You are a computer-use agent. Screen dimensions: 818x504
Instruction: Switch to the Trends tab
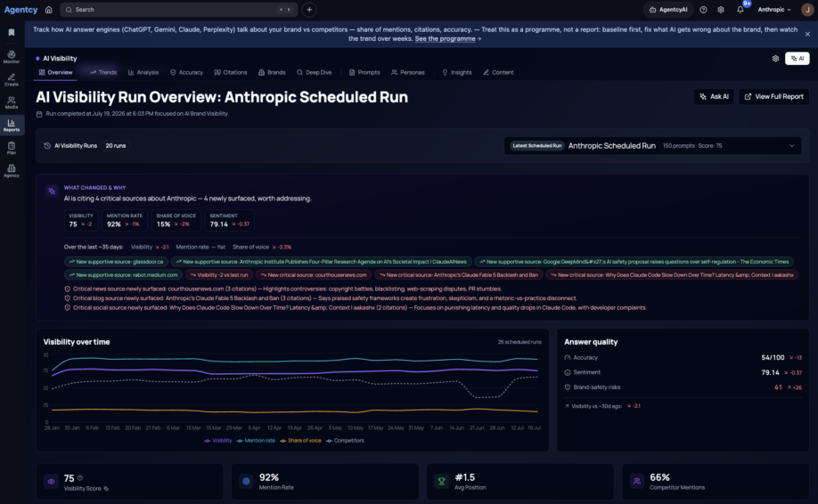[x=103, y=72]
